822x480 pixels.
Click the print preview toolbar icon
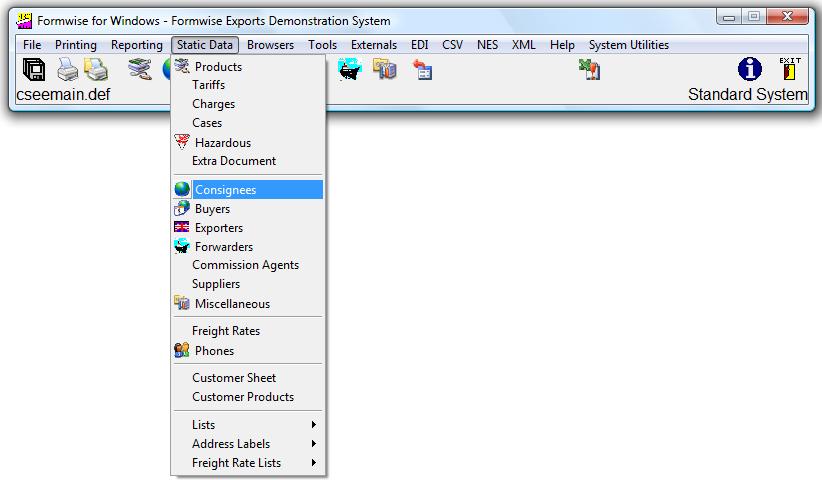point(97,69)
